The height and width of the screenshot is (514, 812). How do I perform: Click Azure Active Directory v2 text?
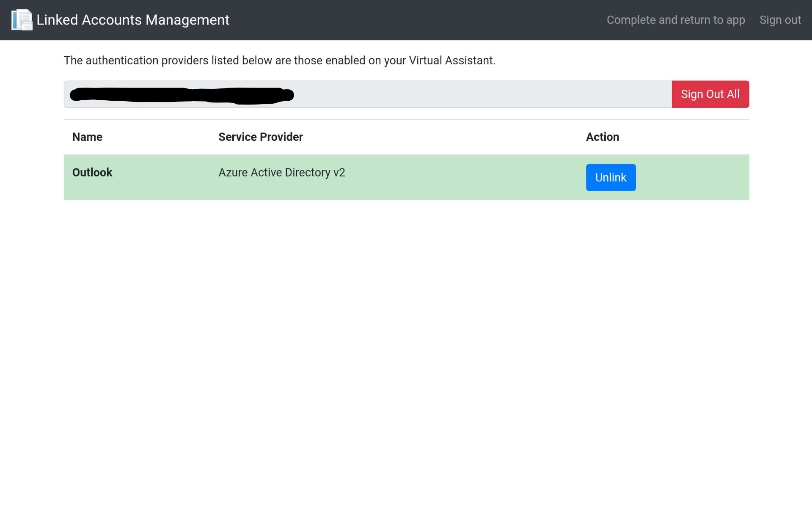click(x=282, y=173)
